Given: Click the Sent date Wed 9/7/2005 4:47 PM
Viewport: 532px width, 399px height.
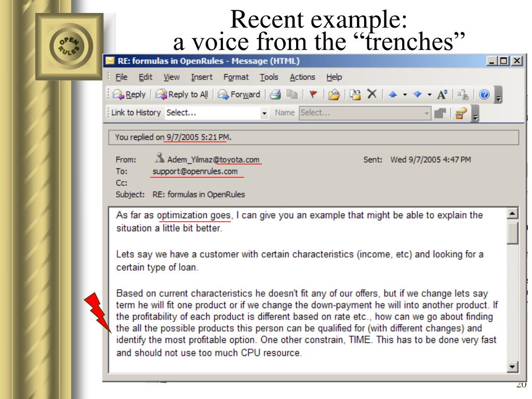Looking at the screenshot, I should tap(431, 159).
